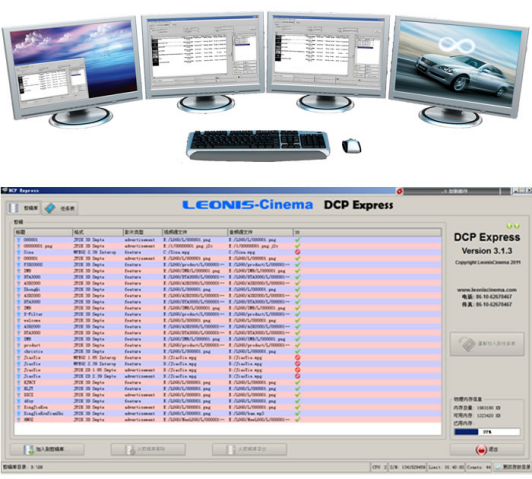Screen dimensions: 532x479
Task: Click the greyed re-add task button in right panel
Action: pos(487,344)
